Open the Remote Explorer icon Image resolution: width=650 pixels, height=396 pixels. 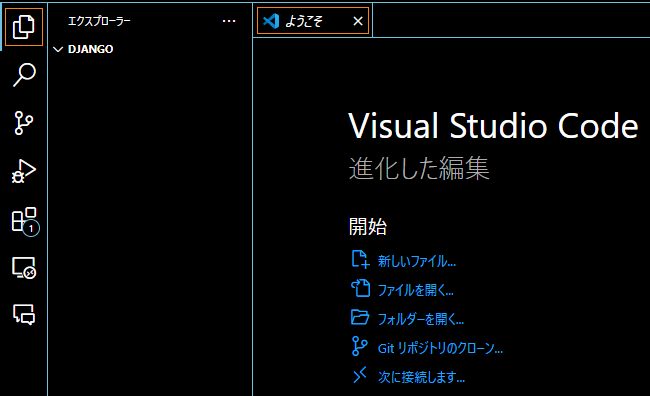pyautogui.click(x=24, y=268)
